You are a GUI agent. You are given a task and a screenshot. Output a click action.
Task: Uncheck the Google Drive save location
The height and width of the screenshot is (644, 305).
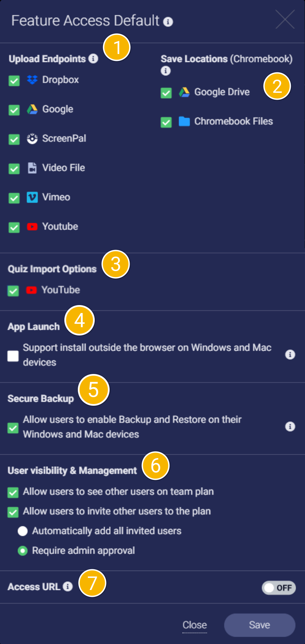pos(166,93)
